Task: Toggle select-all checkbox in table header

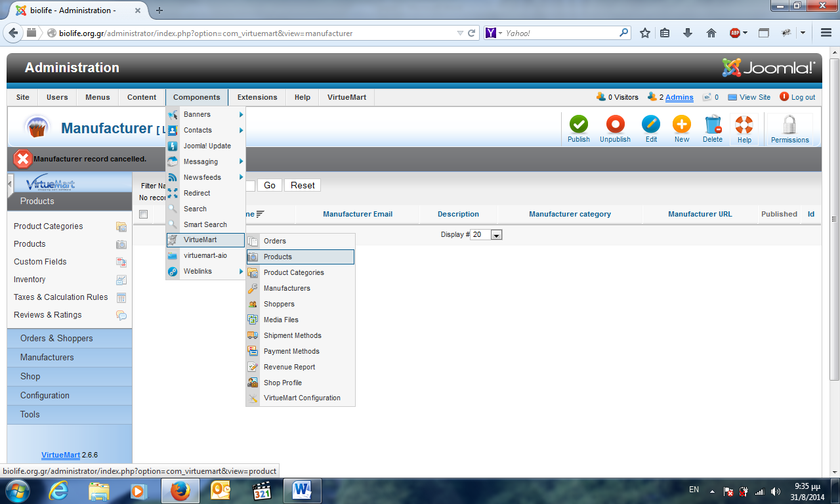Action: click(143, 214)
